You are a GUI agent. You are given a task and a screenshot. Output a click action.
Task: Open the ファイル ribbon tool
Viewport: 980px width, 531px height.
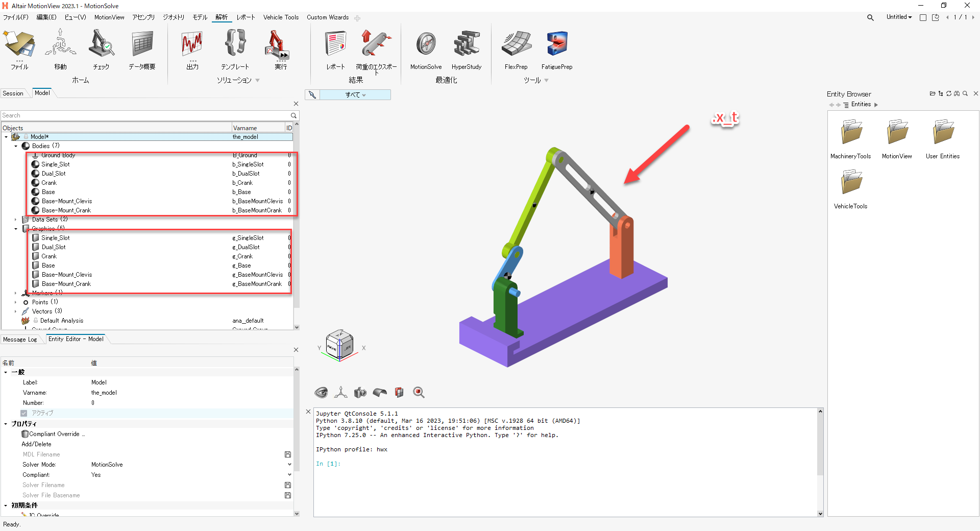(19, 49)
